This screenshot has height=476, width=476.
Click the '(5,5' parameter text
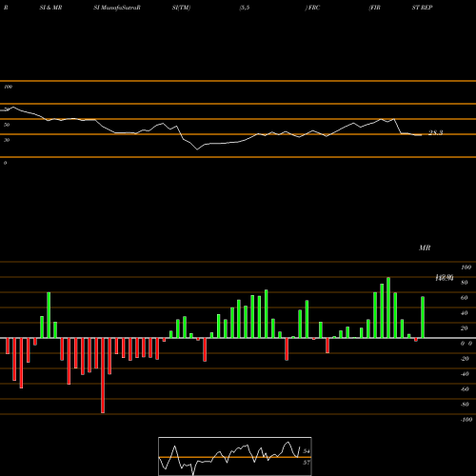coord(245,8)
